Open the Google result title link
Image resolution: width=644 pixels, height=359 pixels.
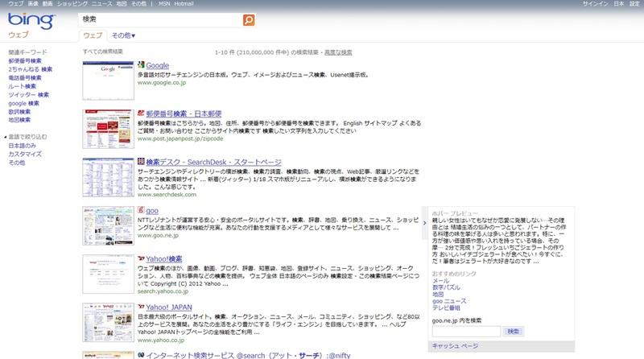coord(157,65)
